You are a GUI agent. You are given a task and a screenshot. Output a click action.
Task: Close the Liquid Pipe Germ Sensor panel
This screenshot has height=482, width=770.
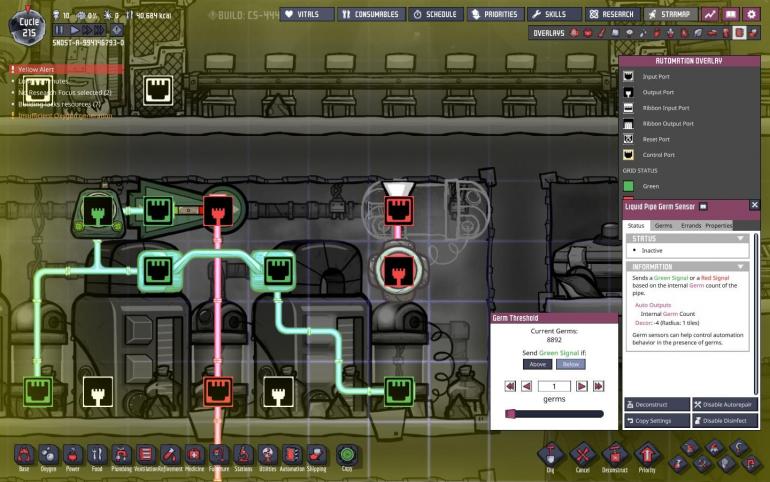[754, 205]
